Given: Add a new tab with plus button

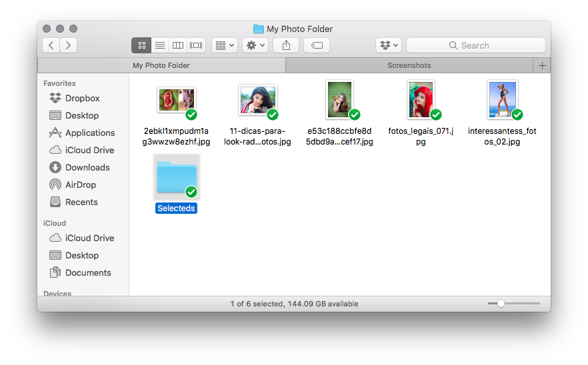Looking at the screenshot, I should pos(542,65).
